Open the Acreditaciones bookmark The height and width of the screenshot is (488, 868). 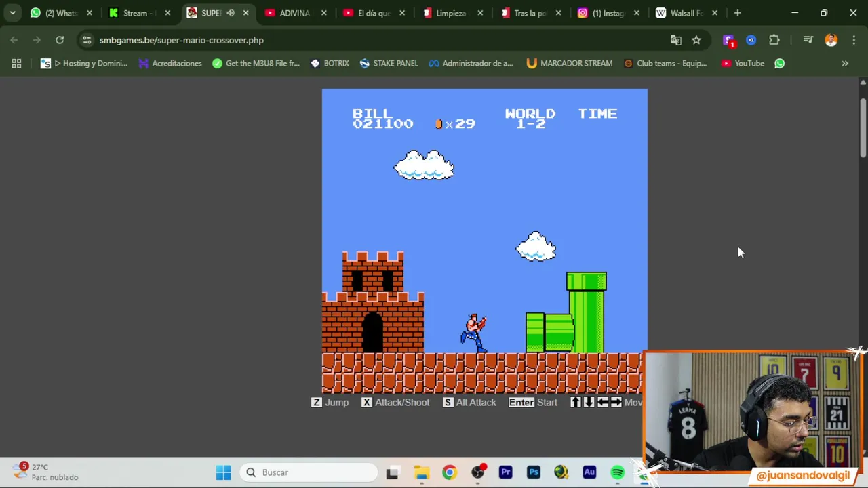point(170,63)
